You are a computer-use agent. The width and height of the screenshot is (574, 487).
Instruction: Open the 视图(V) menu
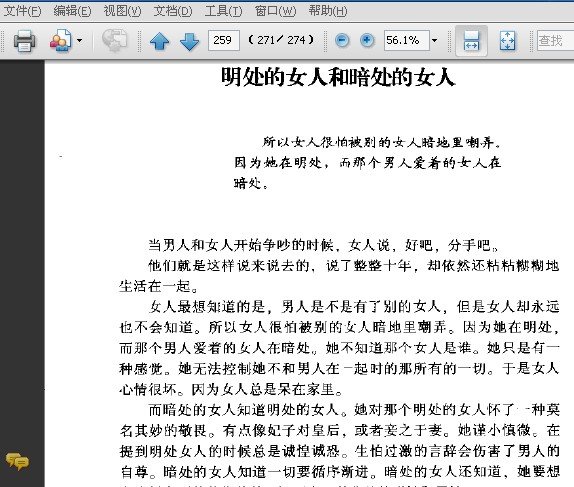(122, 11)
